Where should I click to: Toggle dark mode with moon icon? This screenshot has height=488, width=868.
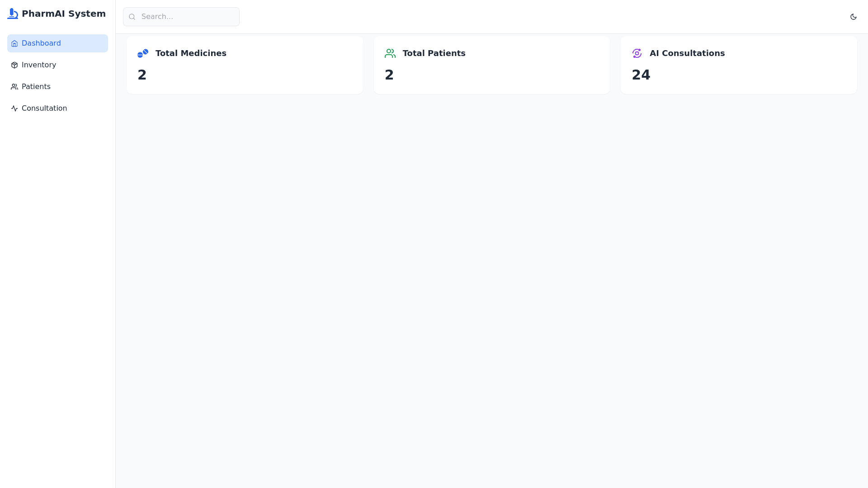[x=854, y=17]
